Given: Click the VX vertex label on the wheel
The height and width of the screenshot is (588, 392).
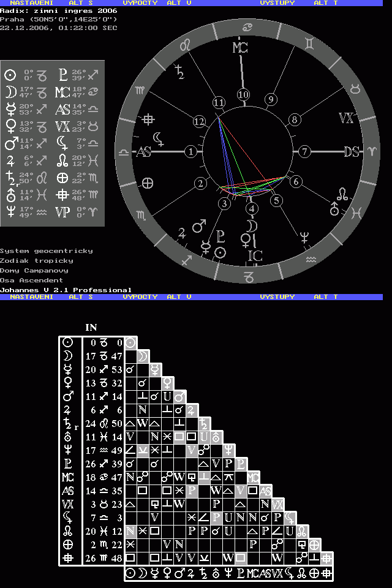Looking at the screenshot, I should (x=346, y=118).
